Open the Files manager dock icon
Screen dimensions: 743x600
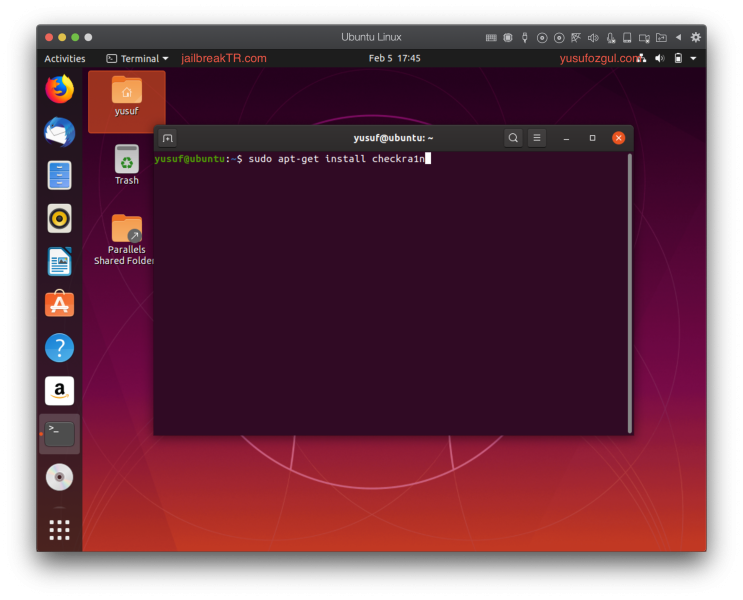coord(60,175)
